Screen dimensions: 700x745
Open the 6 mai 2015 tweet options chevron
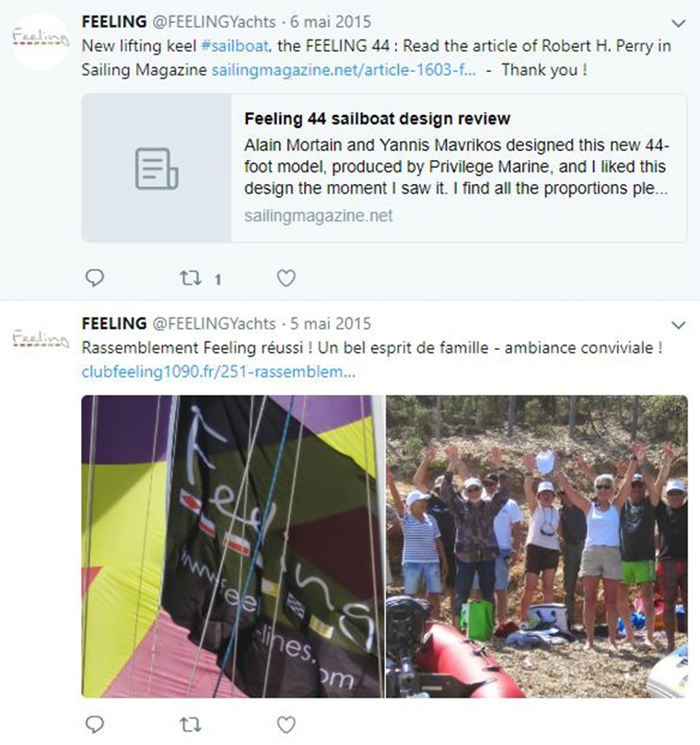point(679,22)
